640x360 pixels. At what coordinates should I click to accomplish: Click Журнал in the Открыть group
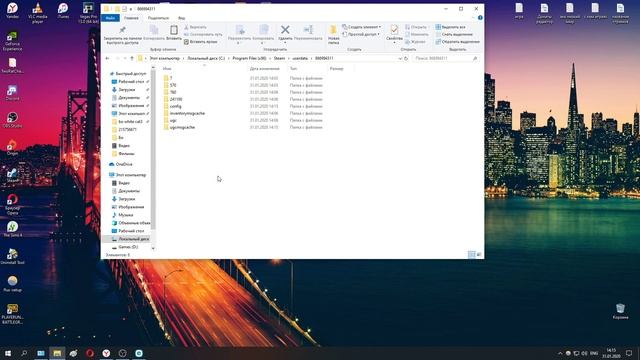tap(415, 42)
